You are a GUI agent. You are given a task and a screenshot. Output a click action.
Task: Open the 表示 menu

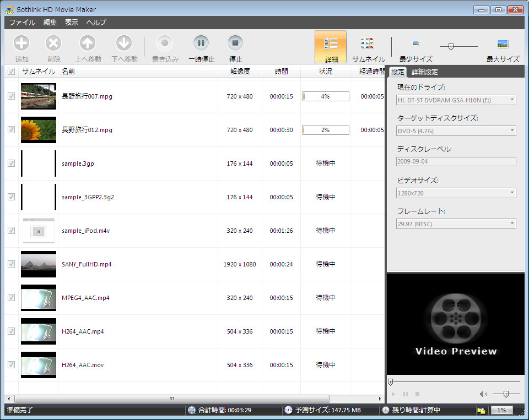(x=72, y=22)
